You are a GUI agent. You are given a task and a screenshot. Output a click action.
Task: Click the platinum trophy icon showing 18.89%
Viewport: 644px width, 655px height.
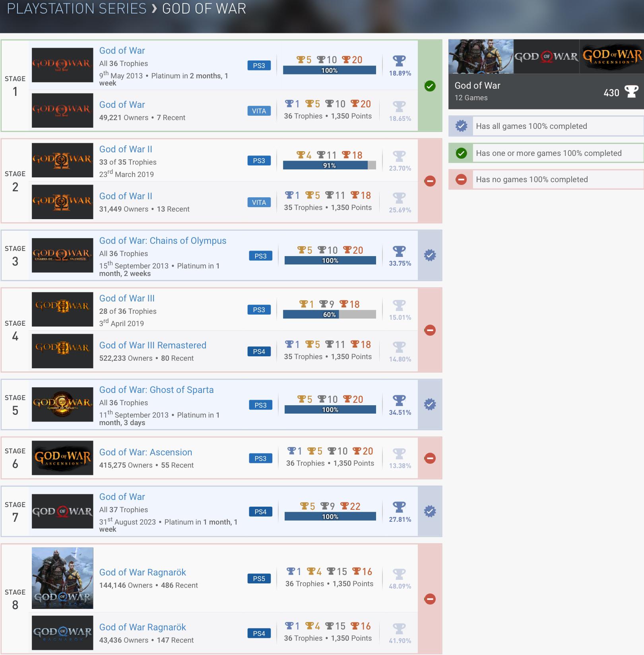[399, 61]
